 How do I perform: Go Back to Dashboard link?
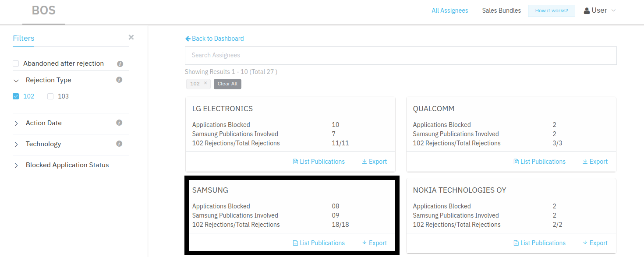pos(215,39)
